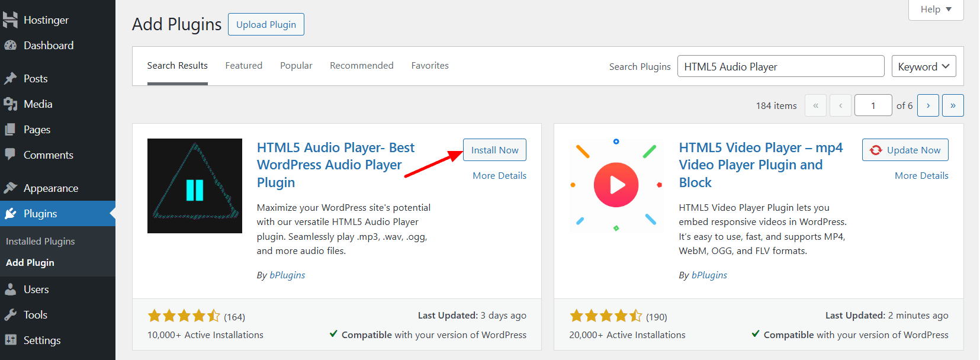Viewport: 980px width, 360px height.
Task: Open the HTML5 Video Player plugin title link
Action: pos(760,165)
